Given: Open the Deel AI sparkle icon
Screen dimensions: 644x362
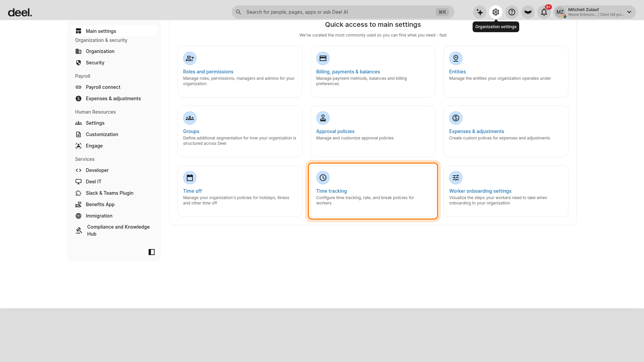Looking at the screenshot, I should point(480,12).
